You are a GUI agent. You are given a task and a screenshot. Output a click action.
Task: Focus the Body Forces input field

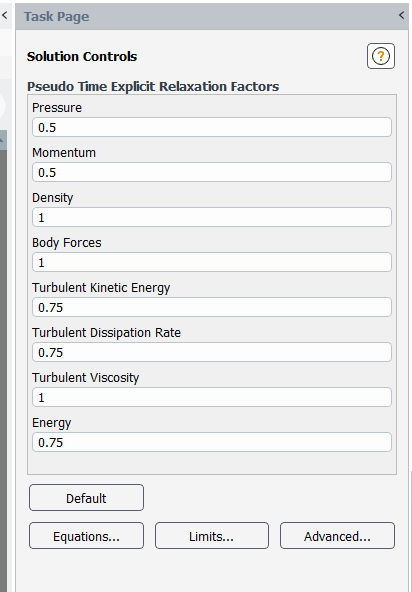pyautogui.click(x=212, y=262)
